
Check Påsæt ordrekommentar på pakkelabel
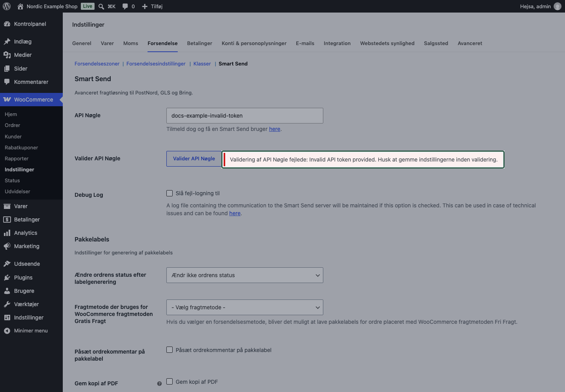click(x=169, y=350)
